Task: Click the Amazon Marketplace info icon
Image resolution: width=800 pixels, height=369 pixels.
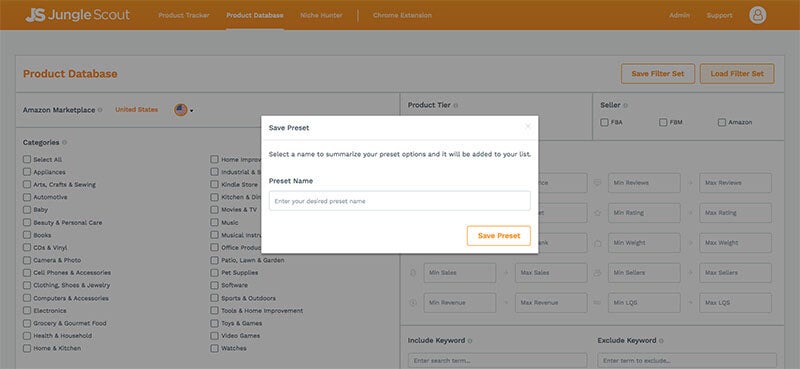Action: pos(100,110)
